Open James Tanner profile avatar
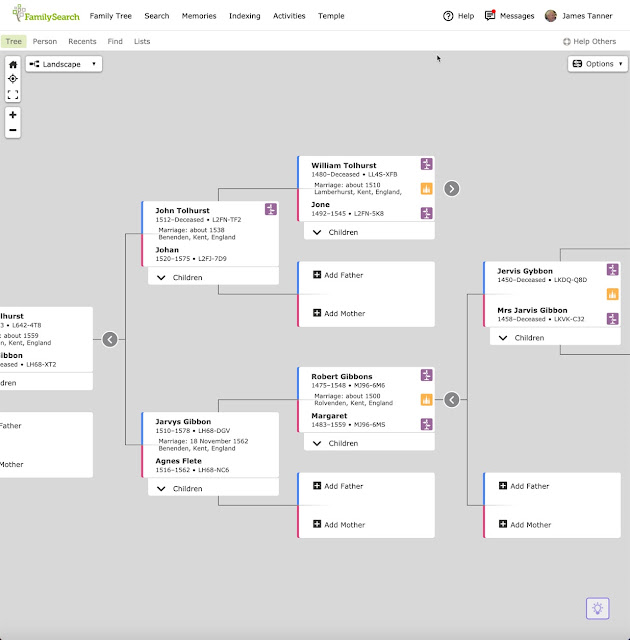 pos(551,16)
